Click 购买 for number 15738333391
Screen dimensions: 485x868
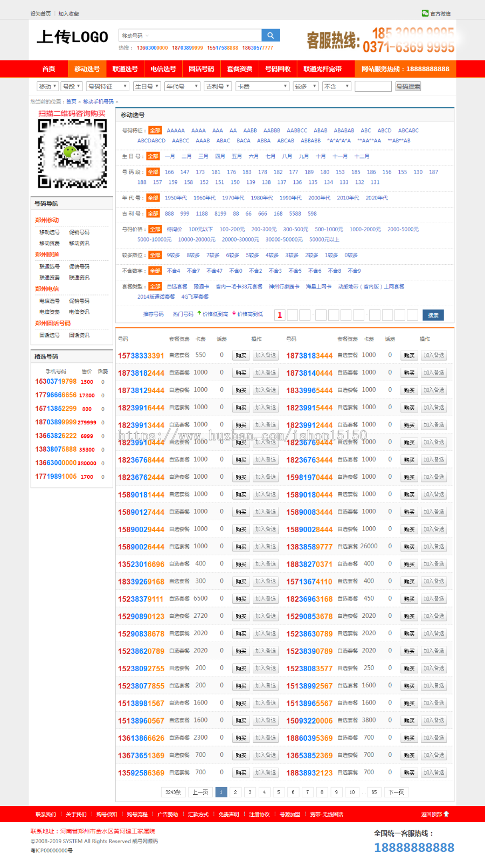(x=241, y=355)
